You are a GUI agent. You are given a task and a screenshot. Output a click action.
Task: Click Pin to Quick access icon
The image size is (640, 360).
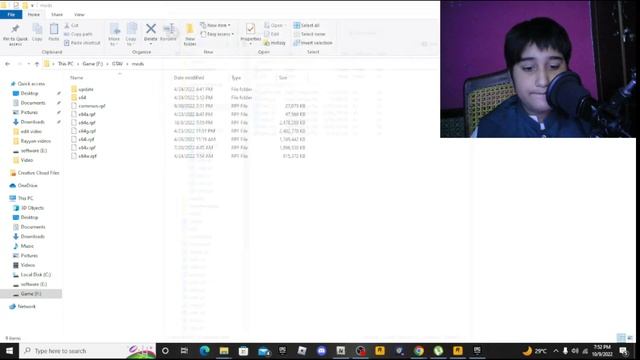pos(15,34)
